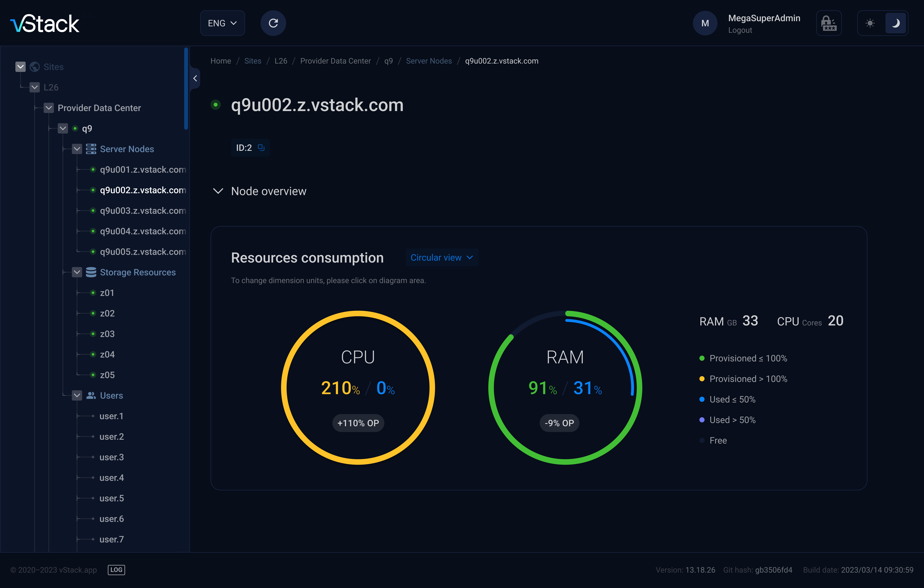Image resolution: width=924 pixels, height=588 pixels.
Task: Click the Home breadcrumb
Action: 221,61
